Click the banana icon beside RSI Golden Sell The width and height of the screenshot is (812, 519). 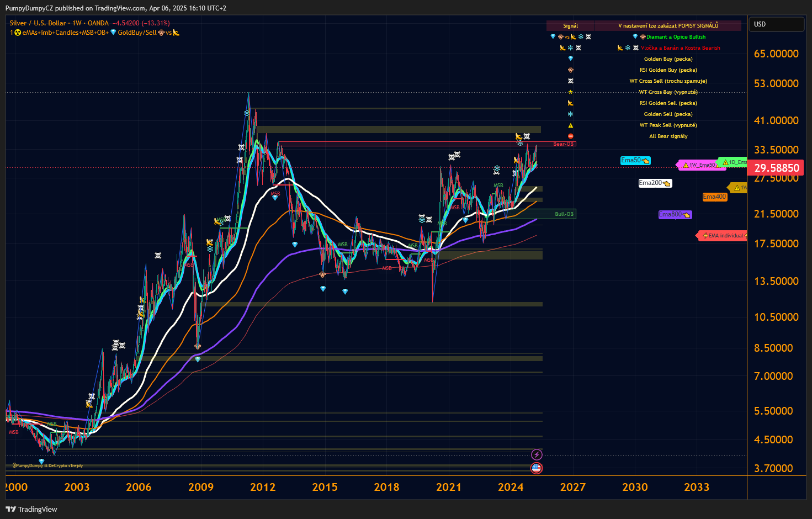[x=571, y=103]
